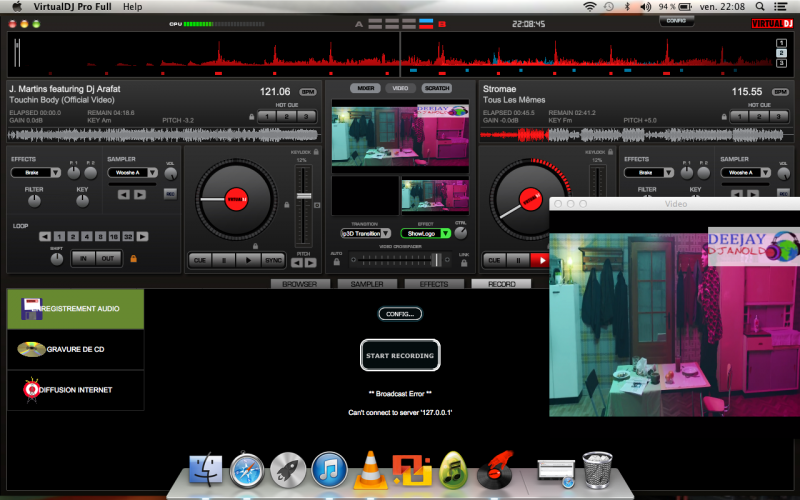Click the video crossfader slider
Viewport: 800px width, 500px height.
click(x=435, y=259)
